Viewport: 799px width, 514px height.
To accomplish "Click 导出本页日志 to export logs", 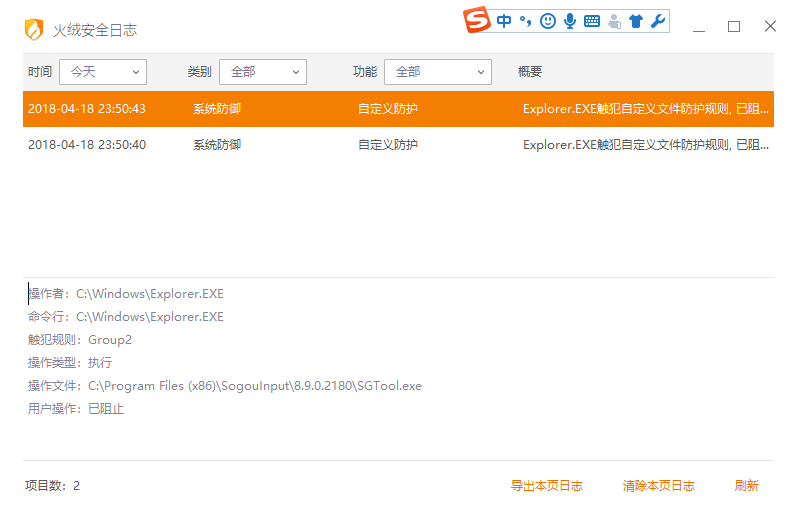I will point(546,486).
